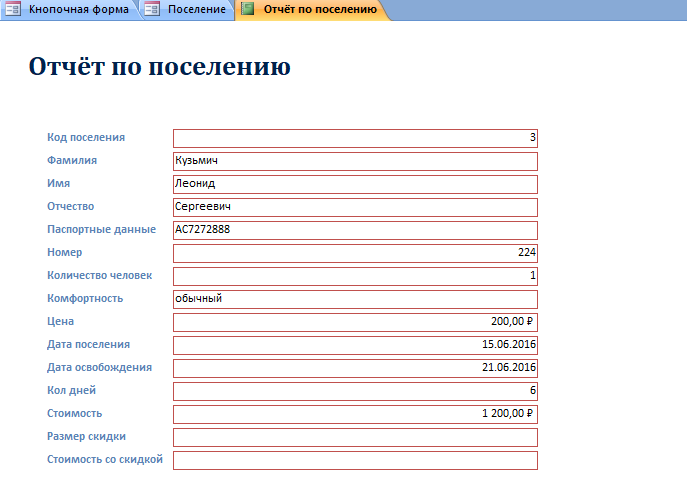The width and height of the screenshot is (687, 487).
Task: Select the Отчёт по поселению tab
Action: point(312,9)
